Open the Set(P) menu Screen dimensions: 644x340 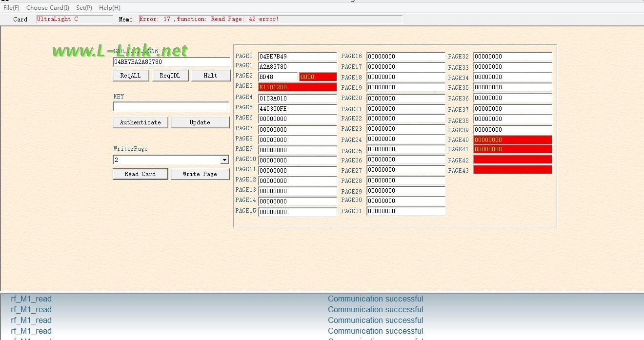(84, 8)
